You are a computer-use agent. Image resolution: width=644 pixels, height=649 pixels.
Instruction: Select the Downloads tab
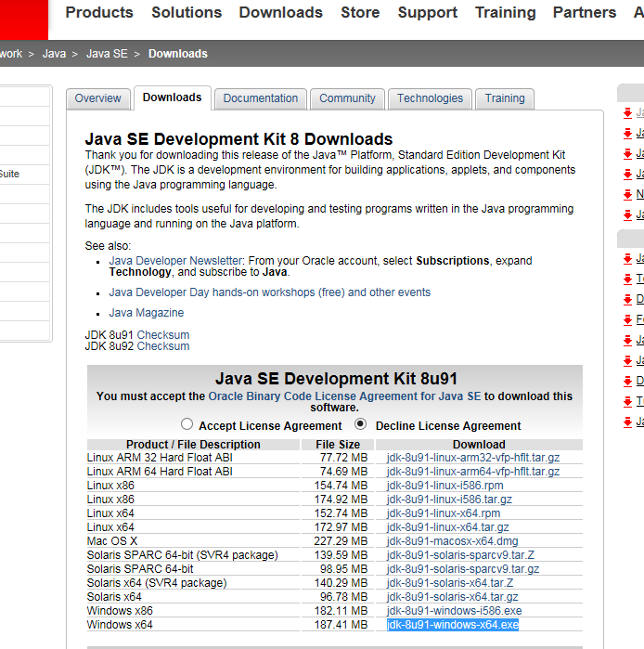tap(172, 97)
